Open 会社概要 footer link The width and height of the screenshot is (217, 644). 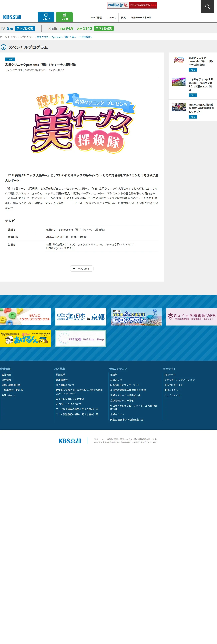tap(7, 375)
